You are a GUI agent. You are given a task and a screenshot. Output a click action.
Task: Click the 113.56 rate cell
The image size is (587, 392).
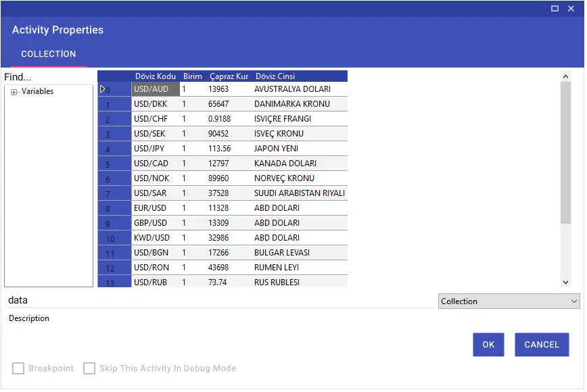tap(229, 149)
